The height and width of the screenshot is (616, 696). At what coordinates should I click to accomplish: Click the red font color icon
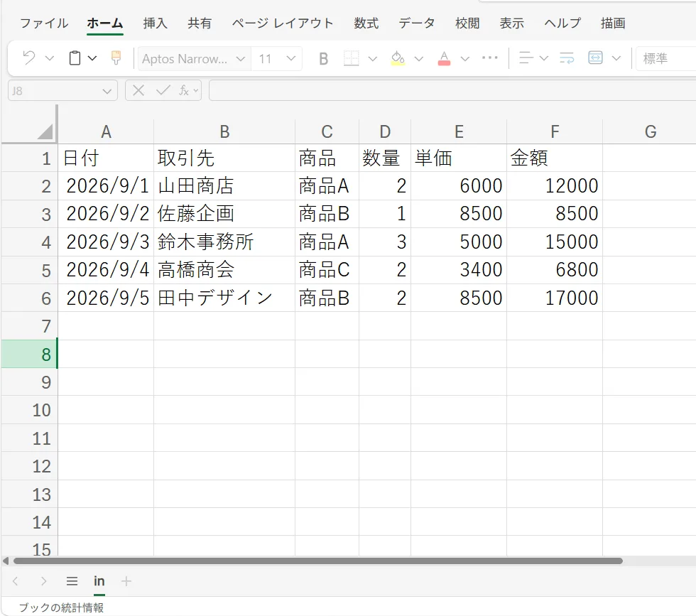coord(444,58)
